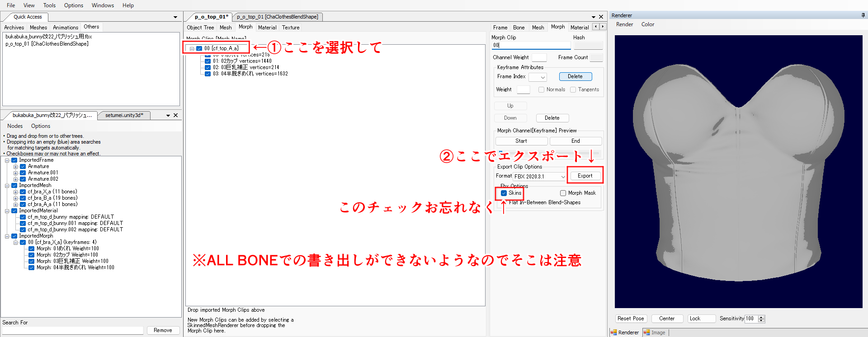Switch to the Meshes tab
This screenshot has width=868, height=337.
click(x=38, y=28)
